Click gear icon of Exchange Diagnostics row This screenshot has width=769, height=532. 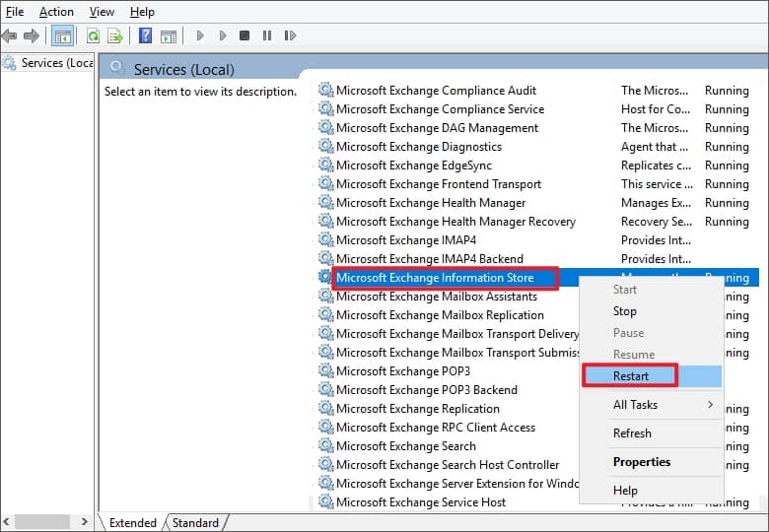(325, 146)
